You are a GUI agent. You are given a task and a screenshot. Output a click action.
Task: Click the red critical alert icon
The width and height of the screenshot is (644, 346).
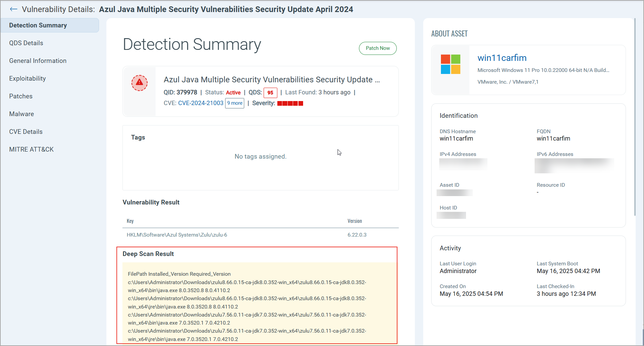(140, 83)
